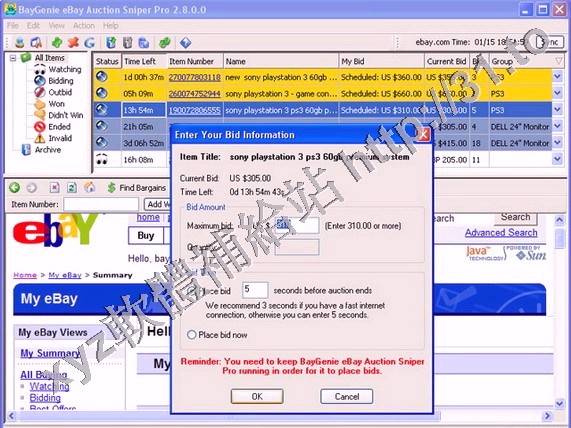
Task: Click the eBay logo in the browser pane
Action: click(x=55, y=230)
